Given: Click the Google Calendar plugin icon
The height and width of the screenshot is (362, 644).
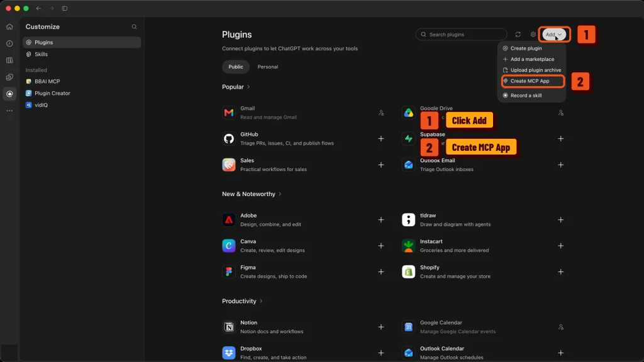Looking at the screenshot, I should tap(408, 327).
